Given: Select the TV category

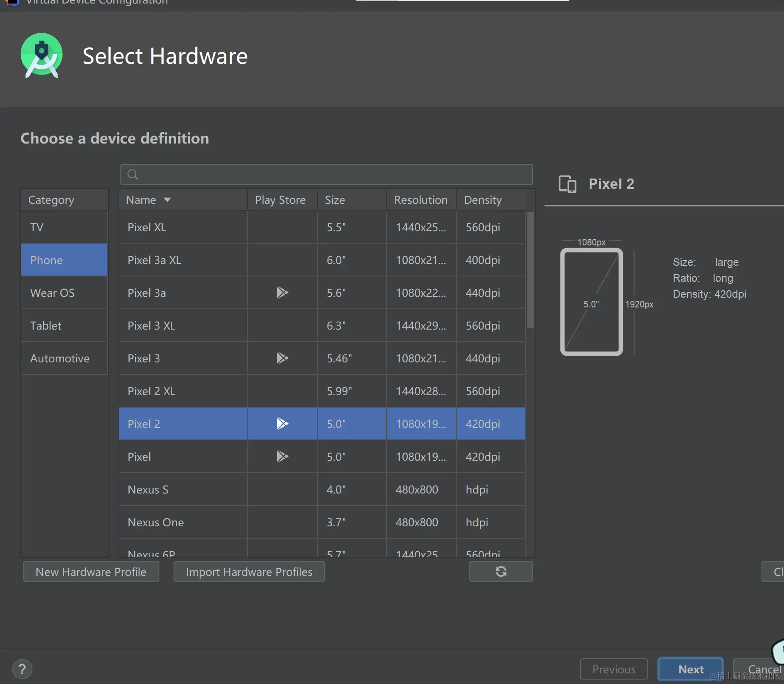Looking at the screenshot, I should coord(64,227).
